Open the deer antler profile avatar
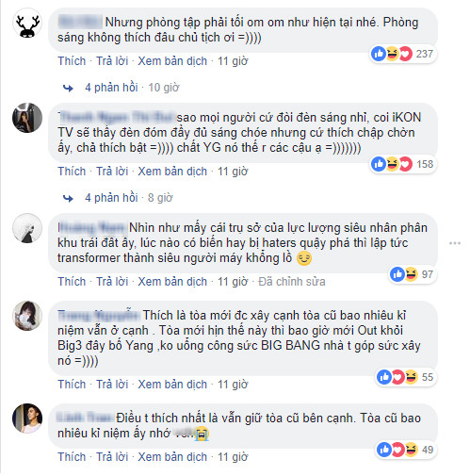 [27, 24]
